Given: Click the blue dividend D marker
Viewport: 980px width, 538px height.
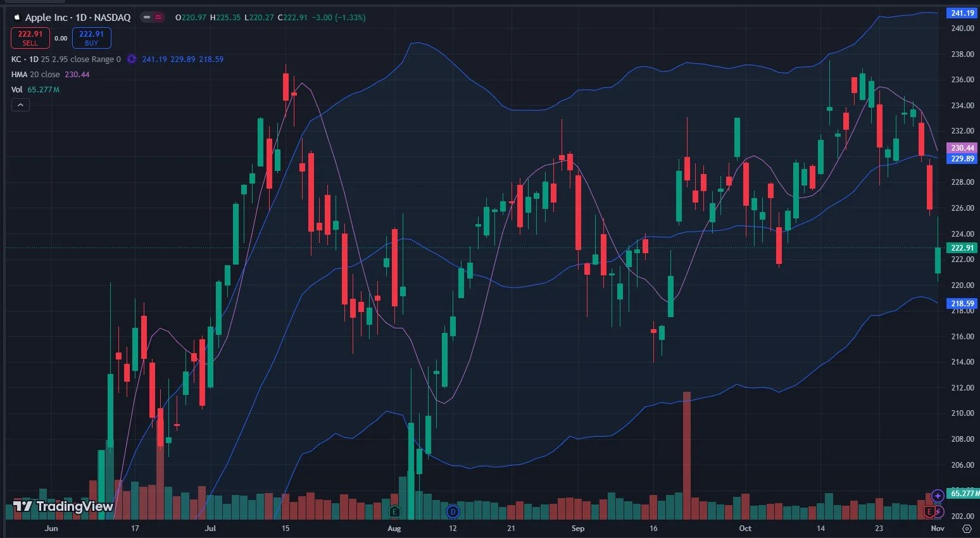Looking at the screenshot, I should (x=453, y=511).
